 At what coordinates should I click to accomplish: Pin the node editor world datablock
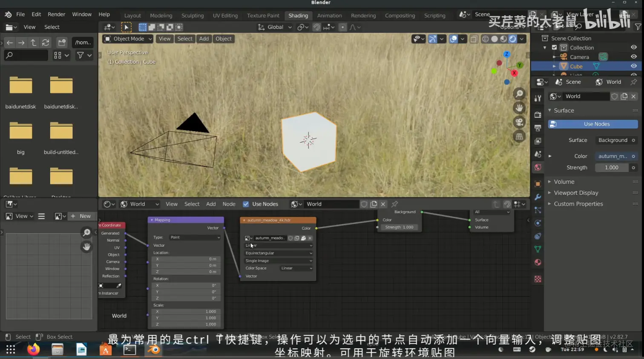pyautogui.click(x=395, y=204)
